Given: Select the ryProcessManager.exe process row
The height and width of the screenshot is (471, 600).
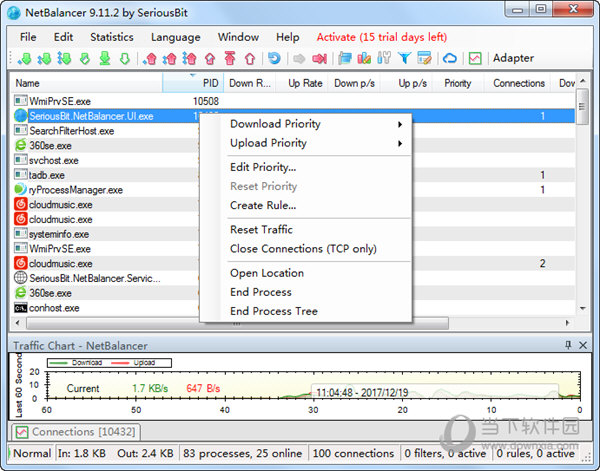Looking at the screenshot, I should [293, 190].
